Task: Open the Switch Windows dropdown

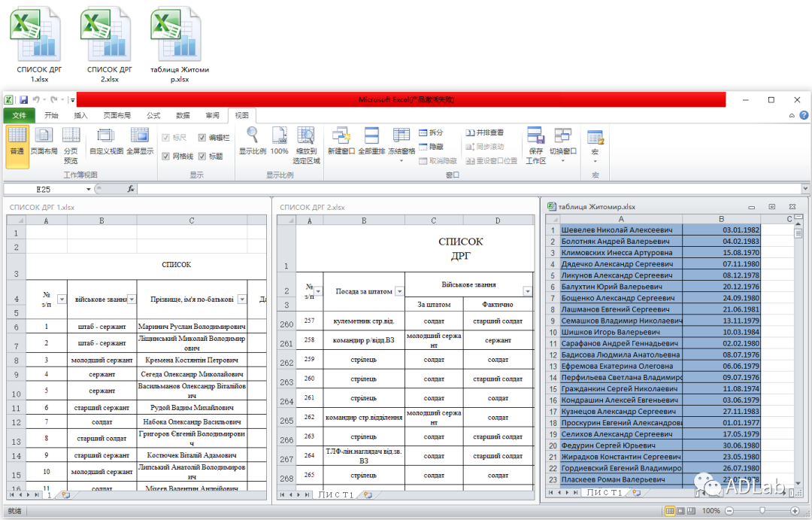Action: (562, 161)
